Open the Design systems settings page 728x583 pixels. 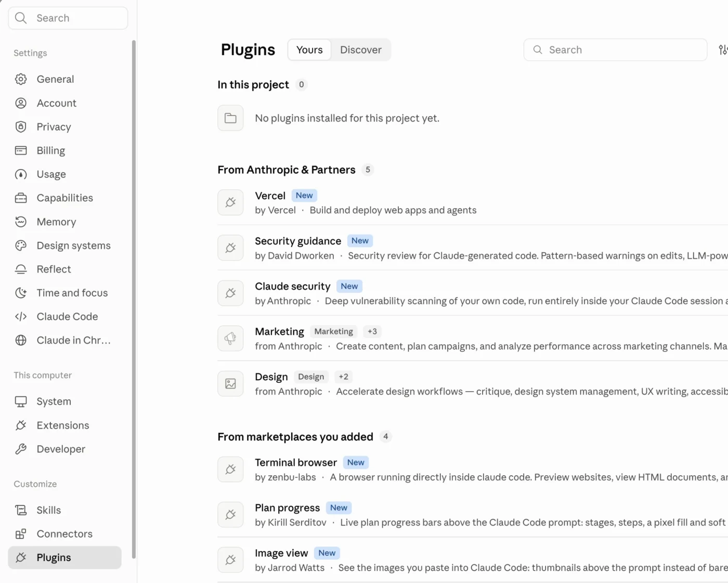(x=65, y=245)
